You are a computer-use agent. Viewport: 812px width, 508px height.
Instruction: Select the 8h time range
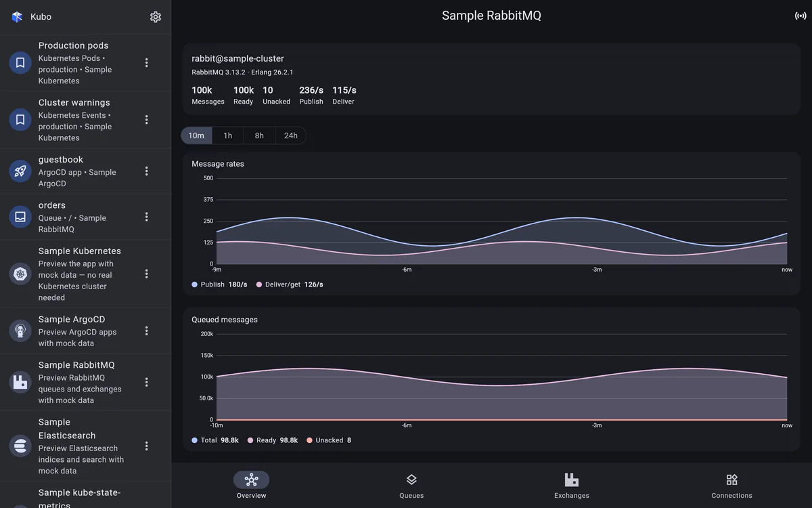pyautogui.click(x=259, y=135)
